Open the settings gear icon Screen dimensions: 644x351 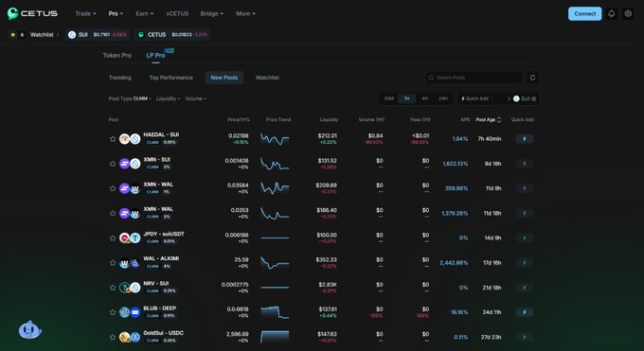point(628,13)
